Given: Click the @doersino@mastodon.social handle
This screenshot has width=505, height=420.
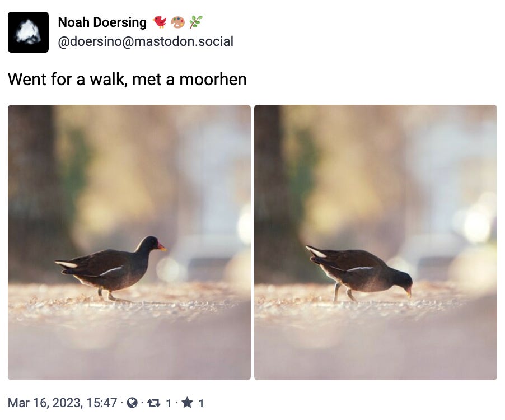Looking at the screenshot, I should [146, 41].
